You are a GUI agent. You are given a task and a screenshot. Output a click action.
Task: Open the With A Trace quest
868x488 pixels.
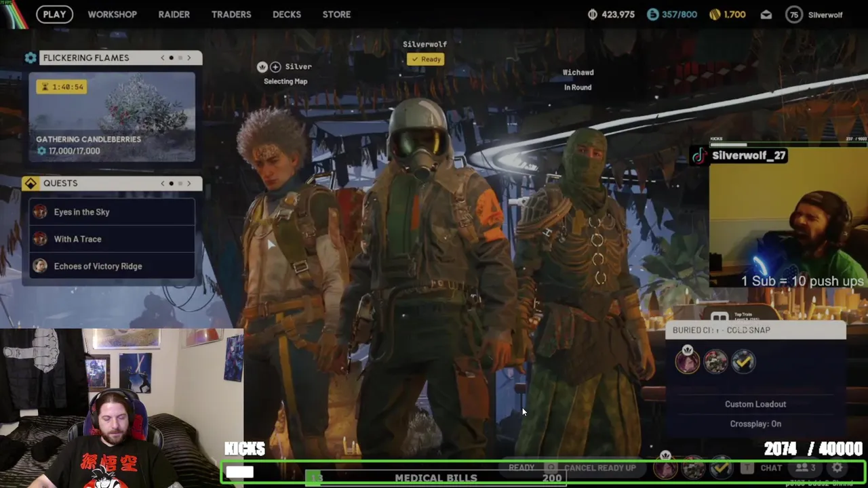[112, 239]
